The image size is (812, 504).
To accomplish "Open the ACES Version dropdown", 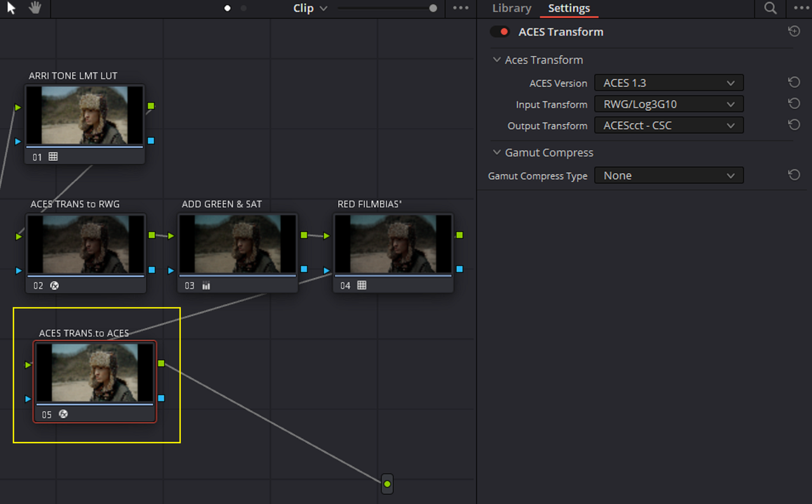I will (x=669, y=83).
